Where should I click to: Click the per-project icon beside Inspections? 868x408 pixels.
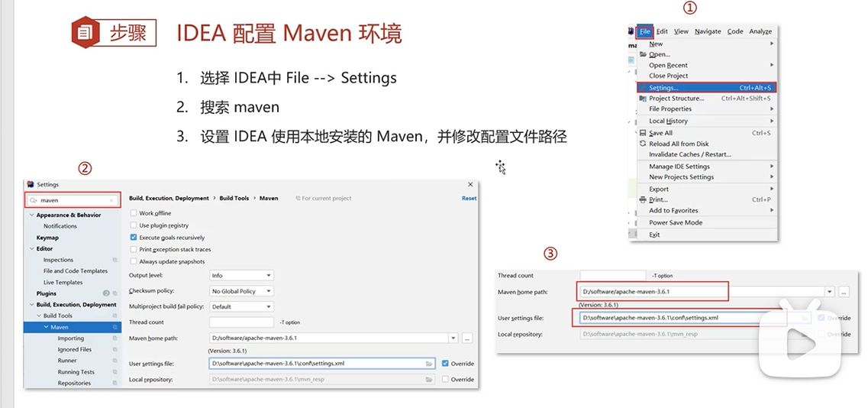[x=115, y=260]
